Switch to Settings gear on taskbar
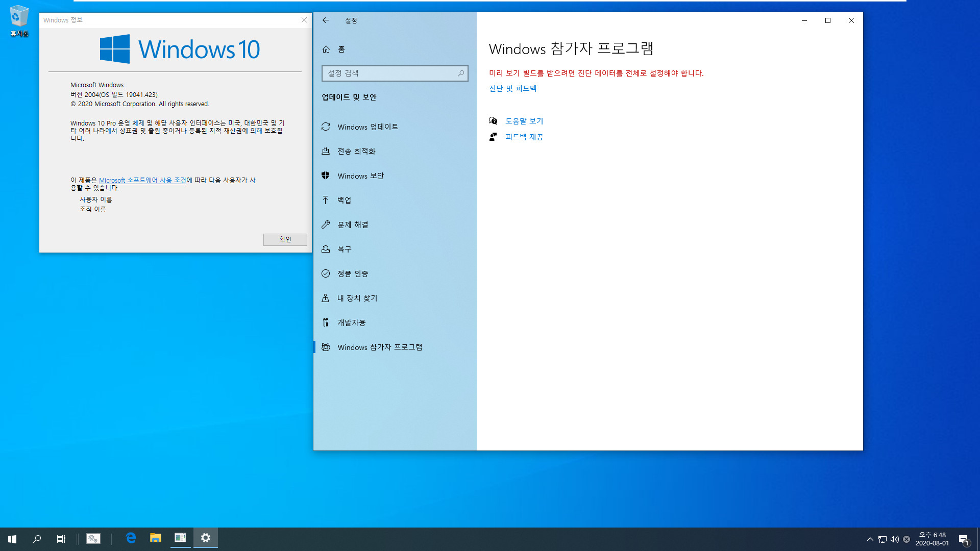This screenshot has height=551, width=980. [206, 538]
